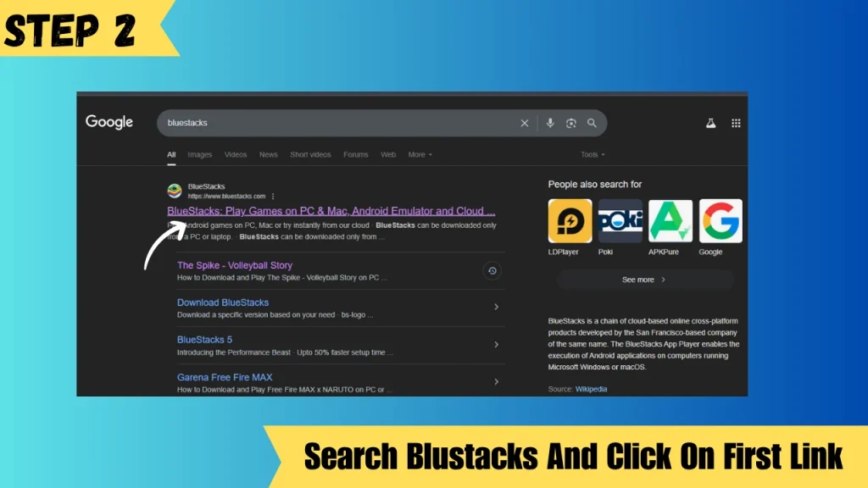The image size is (868, 488).
Task: Select the Google logo tile in People also search
Action: (721, 221)
